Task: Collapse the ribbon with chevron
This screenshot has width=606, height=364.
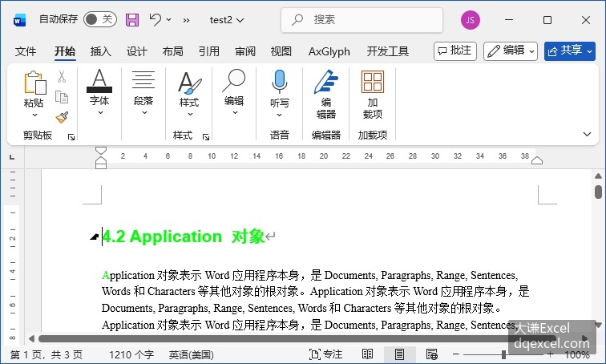Action: point(587,134)
